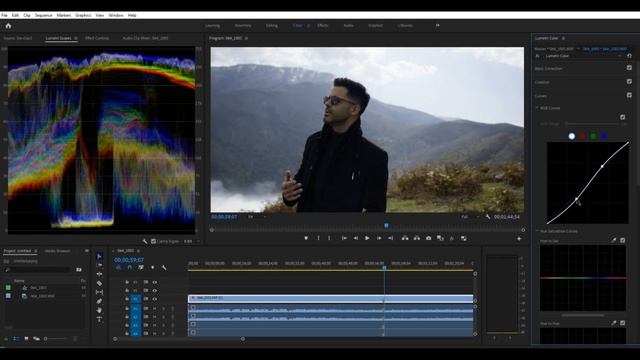Toggle Hue vs Hue checkbox
640x360 pixels.
click(622, 323)
